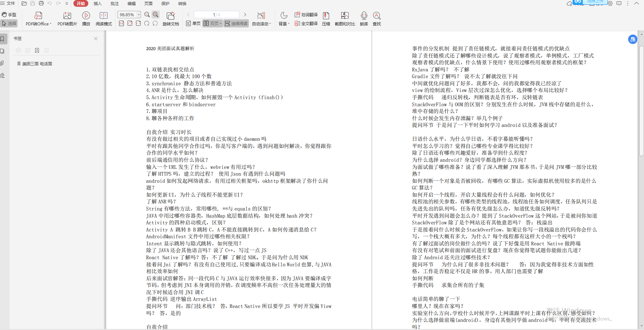Zoom out with the minus magnifier
Screen dimensions: 644x330
(x=147, y=15)
